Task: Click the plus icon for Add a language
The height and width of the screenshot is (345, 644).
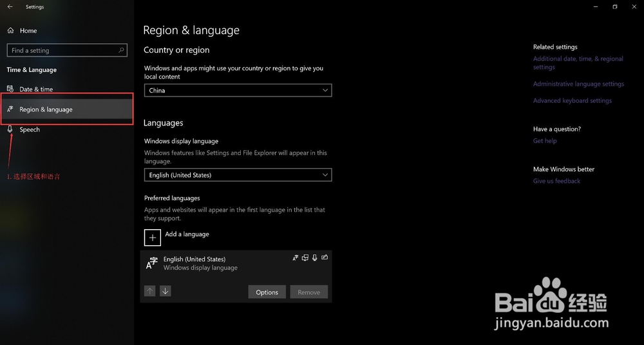Action: tap(153, 238)
